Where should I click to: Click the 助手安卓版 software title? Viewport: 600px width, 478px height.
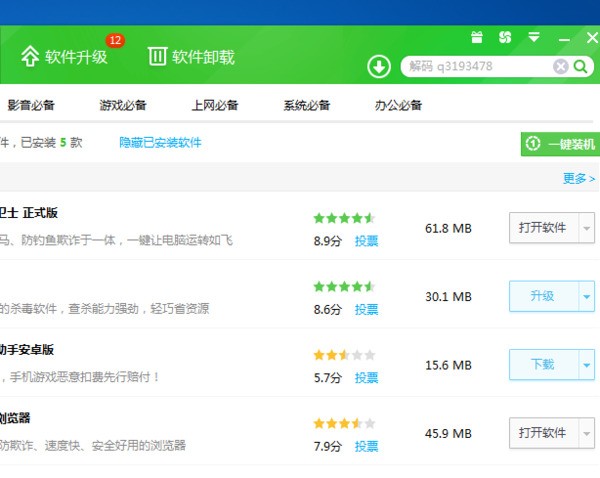tap(27, 349)
